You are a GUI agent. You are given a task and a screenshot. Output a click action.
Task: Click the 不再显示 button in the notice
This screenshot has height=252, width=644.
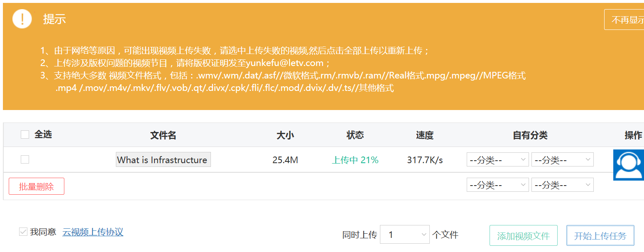624,20
